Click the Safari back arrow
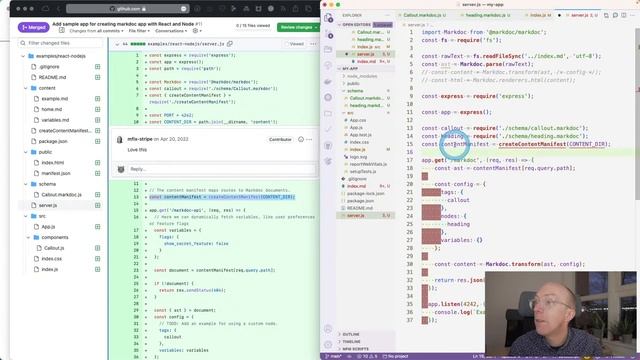The height and width of the screenshot is (360, 640). click(58, 9)
